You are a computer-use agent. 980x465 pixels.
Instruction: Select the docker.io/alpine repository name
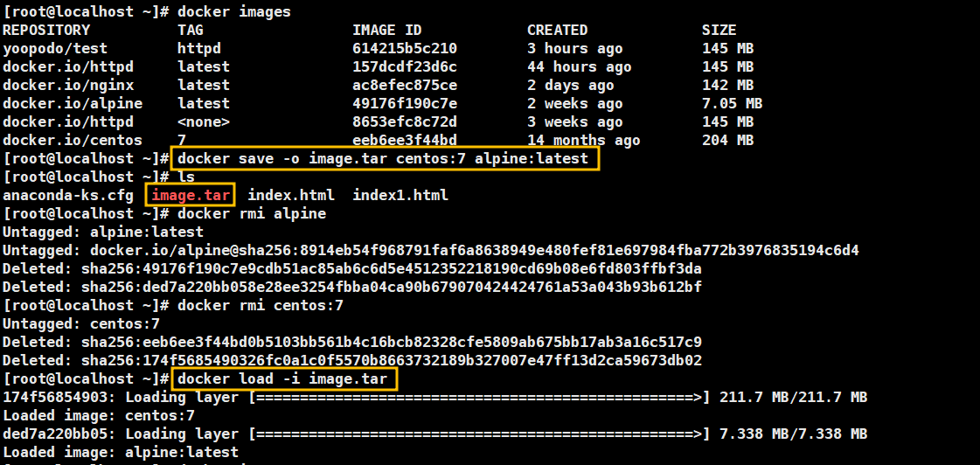(x=73, y=104)
